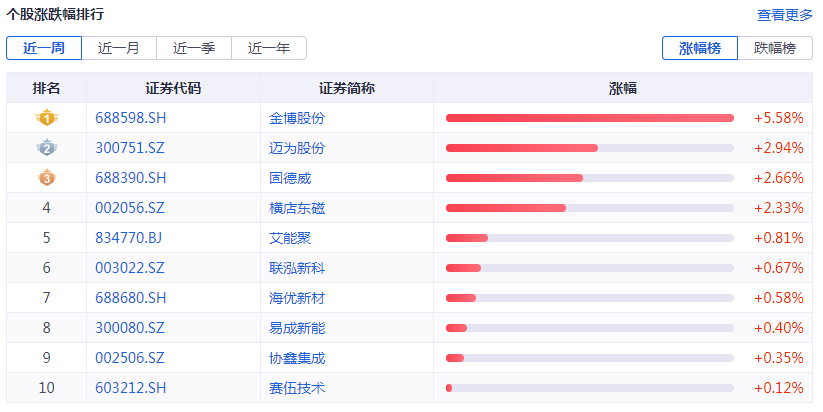Click the 涨幅 column header
Image resolution: width=823 pixels, height=412 pixels.
click(623, 88)
